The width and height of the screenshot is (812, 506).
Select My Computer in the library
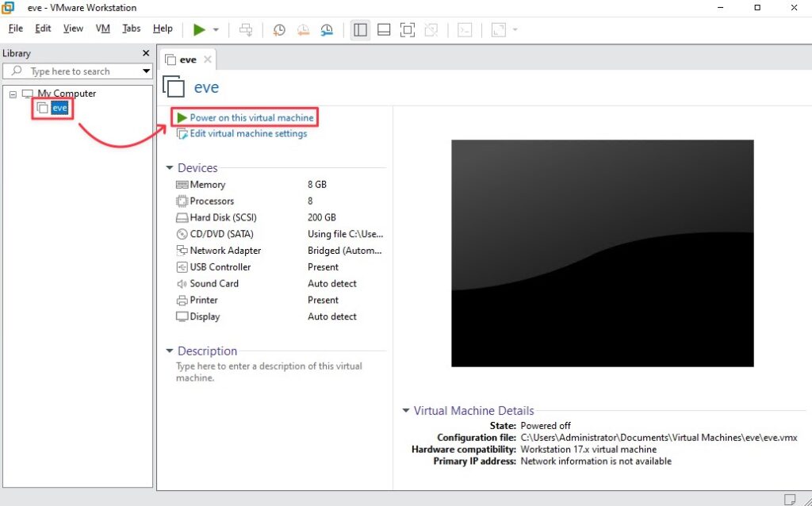point(67,94)
